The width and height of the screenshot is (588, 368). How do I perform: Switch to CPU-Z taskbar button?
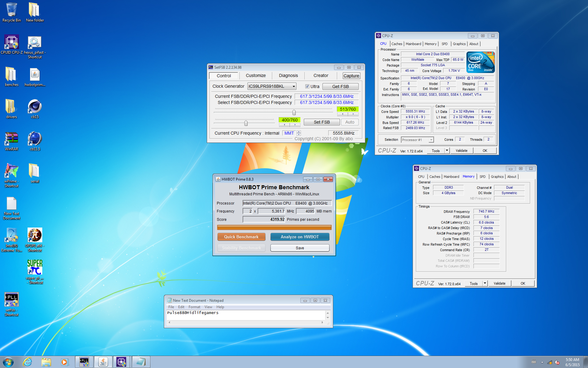122,362
